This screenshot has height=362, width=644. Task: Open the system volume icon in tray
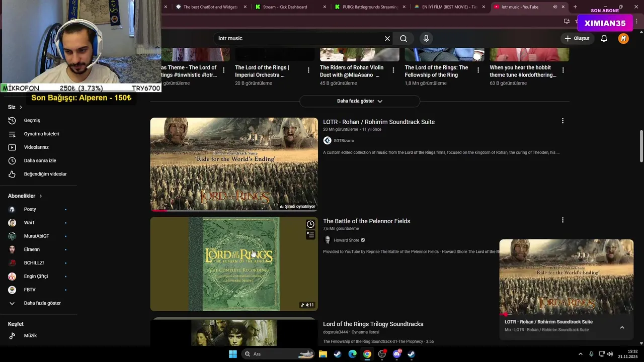(610, 354)
